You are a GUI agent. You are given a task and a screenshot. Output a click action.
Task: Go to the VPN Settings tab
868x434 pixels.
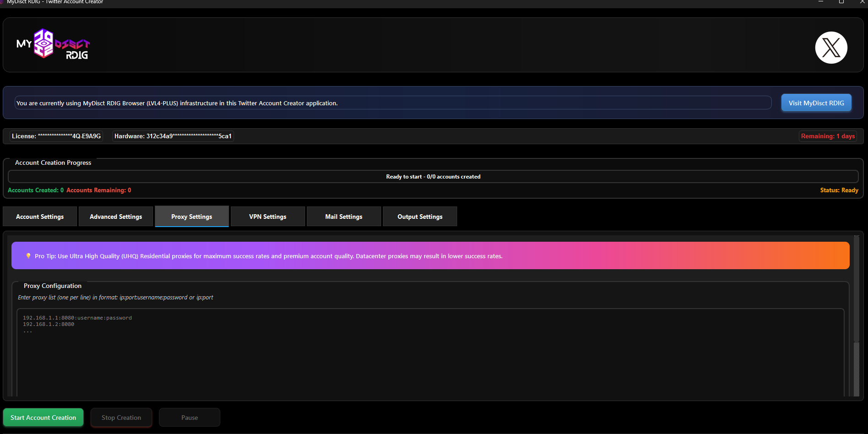pos(268,217)
